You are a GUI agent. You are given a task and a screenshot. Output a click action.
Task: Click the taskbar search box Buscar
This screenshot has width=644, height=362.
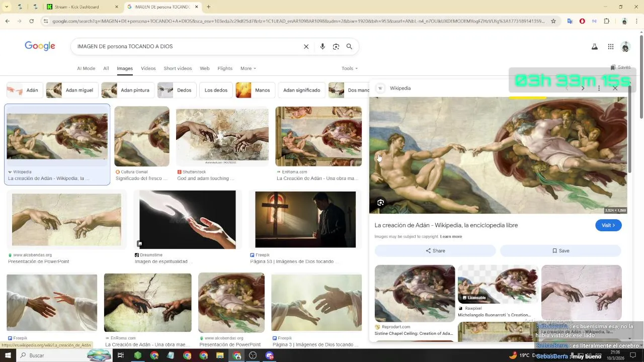coord(64,355)
